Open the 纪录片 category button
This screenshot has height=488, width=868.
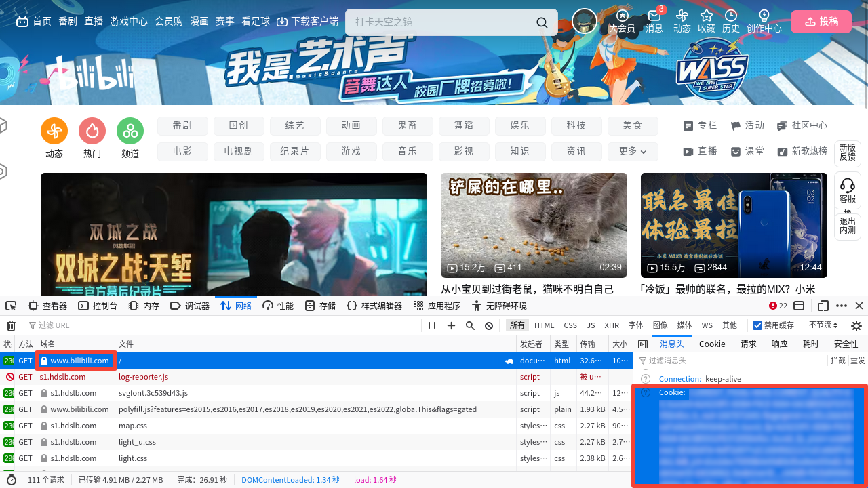[x=295, y=151]
